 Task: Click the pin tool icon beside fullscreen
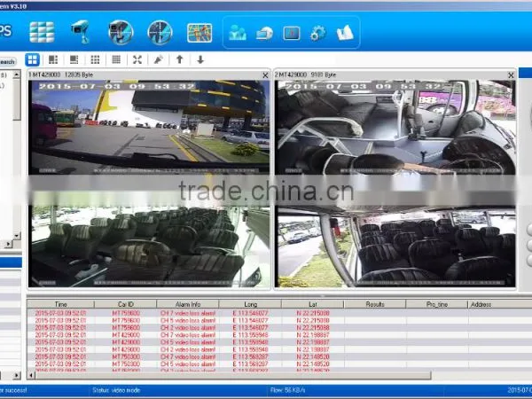tap(158, 59)
